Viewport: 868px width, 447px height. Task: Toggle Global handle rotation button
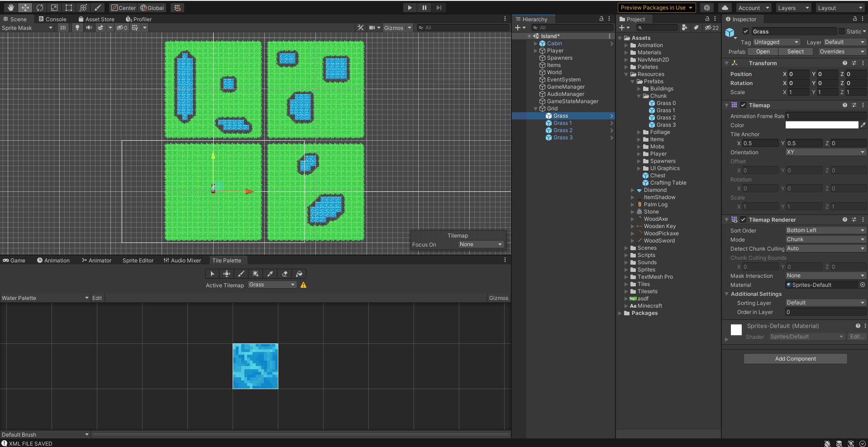point(152,8)
